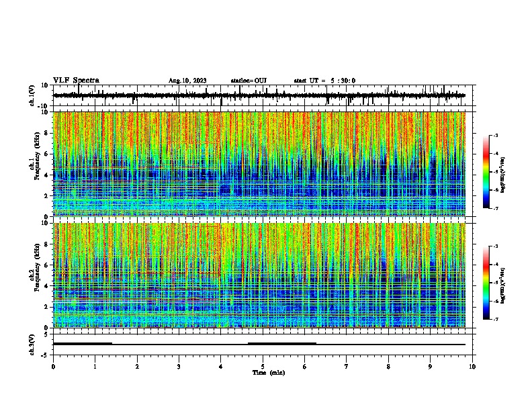Click the ch.1 voltage waveform trace
The image size is (532, 411).
point(259,95)
